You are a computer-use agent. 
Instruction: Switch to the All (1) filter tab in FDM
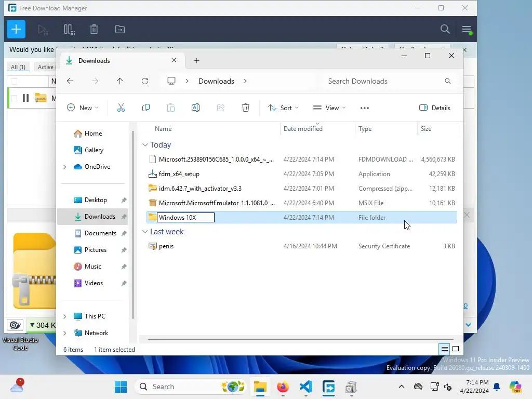click(18, 67)
